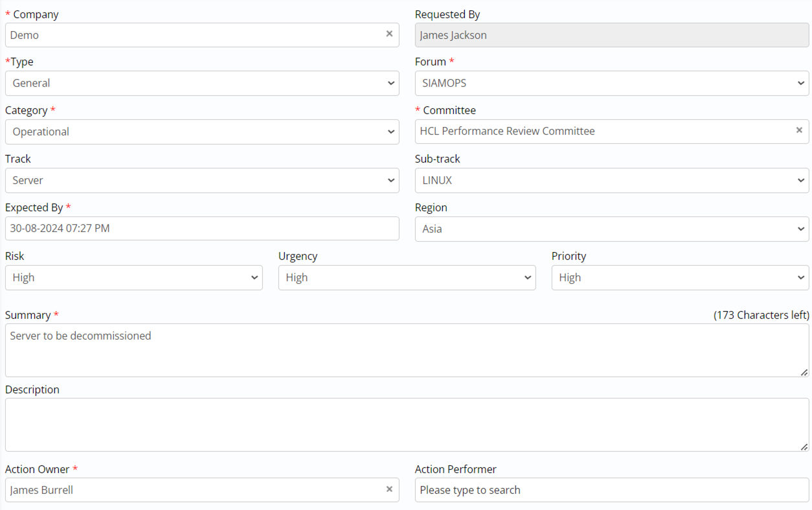This screenshot has width=812, height=510.
Task: Click the Action Performer search field
Action: click(612, 490)
